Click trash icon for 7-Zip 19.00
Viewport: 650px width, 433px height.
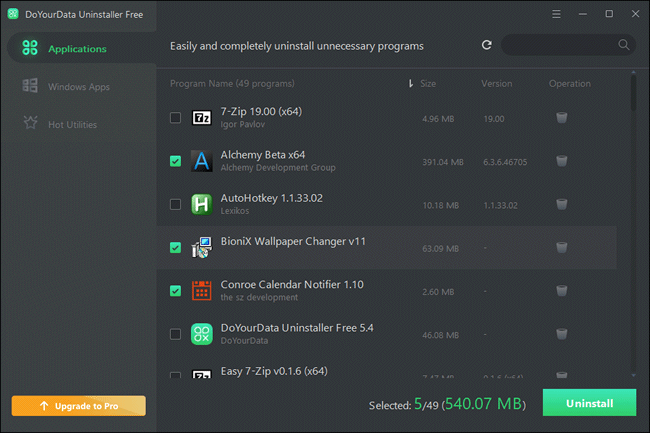click(562, 118)
